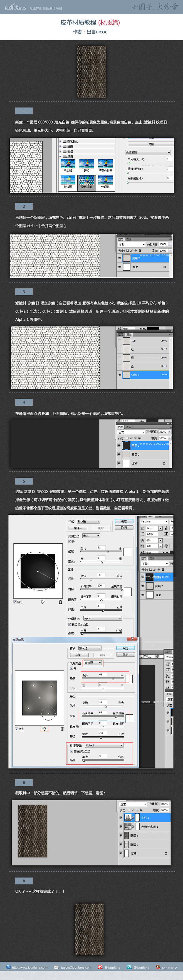Click the light color swatch in 全光源 dialog

pyautogui.click(x=128, y=679)
